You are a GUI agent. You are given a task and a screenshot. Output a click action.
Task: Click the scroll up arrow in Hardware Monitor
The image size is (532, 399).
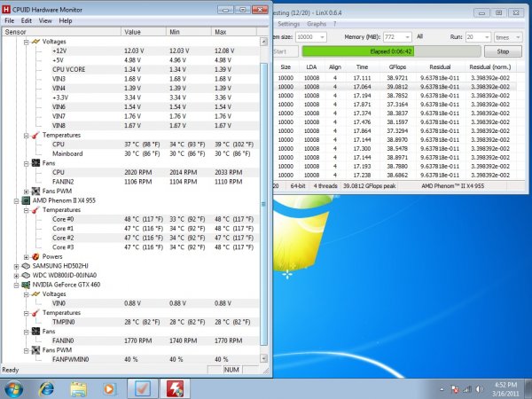[x=263, y=42]
